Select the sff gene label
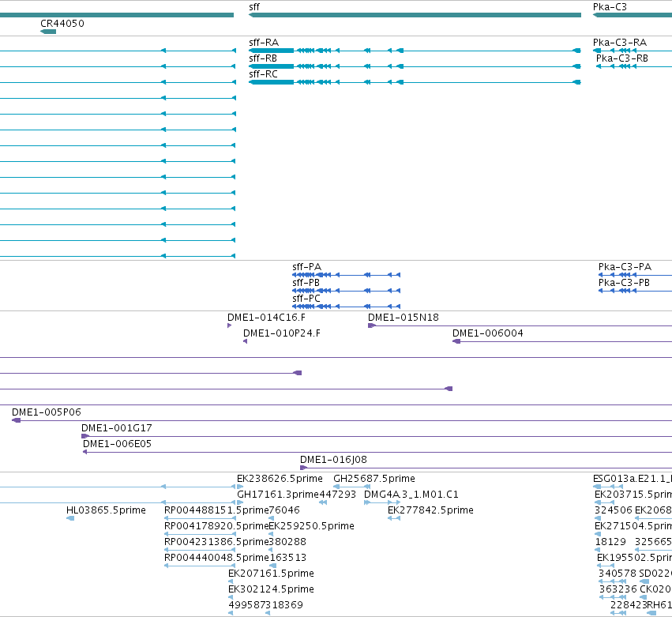The height and width of the screenshot is (617, 672). pyautogui.click(x=254, y=7)
